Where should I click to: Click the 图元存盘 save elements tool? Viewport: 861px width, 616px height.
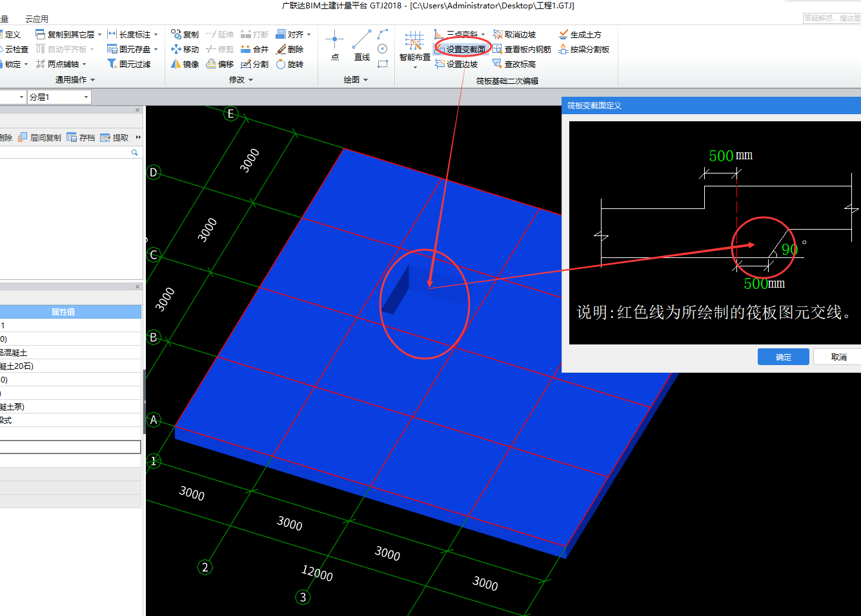tap(129, 50)
